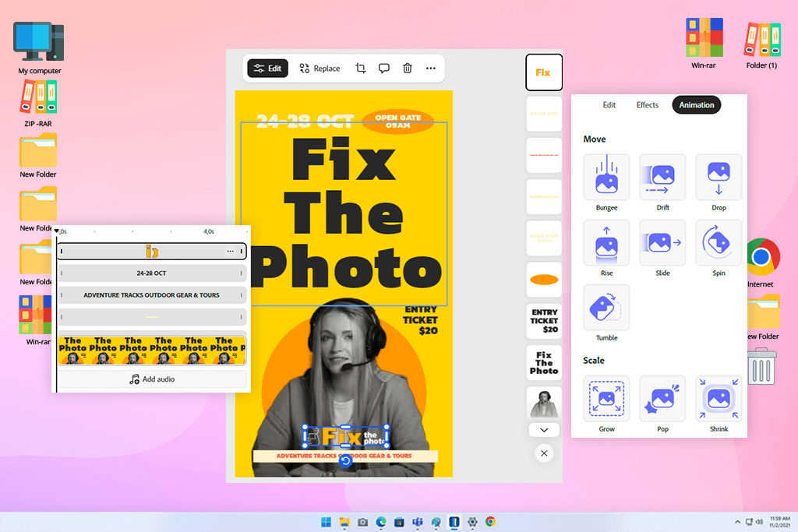798x532 pixels.
Task: Show hidden tray icons chevron
Action: 737,522
